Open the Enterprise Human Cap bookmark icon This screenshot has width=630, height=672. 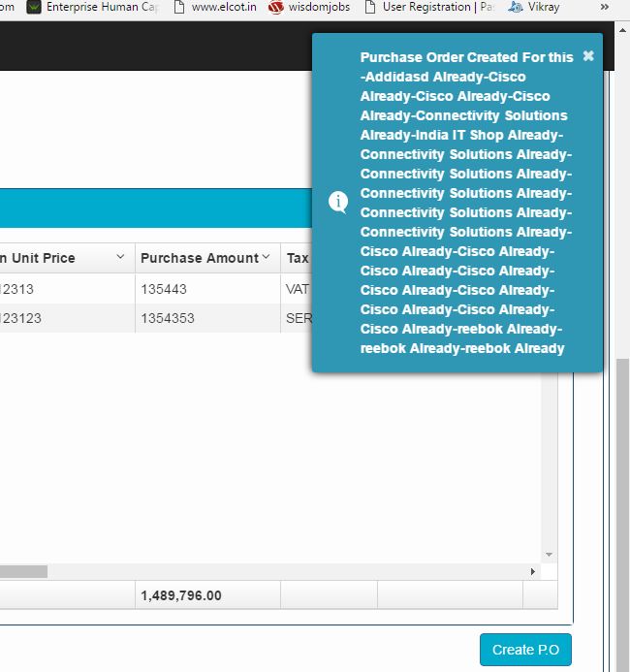(34, 7)
